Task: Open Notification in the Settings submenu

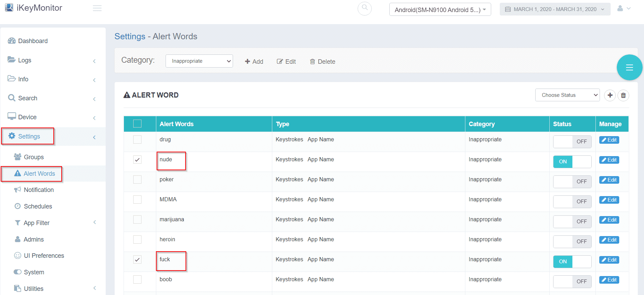Action: click(x=39, y=190)
